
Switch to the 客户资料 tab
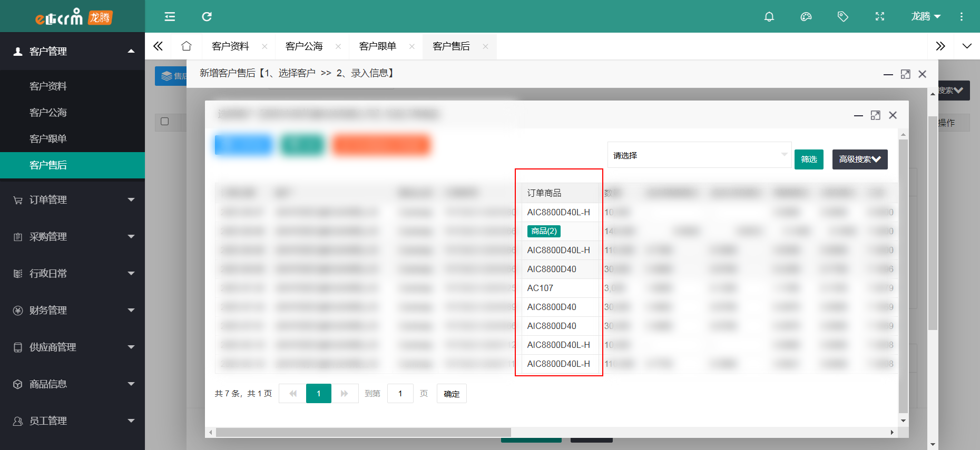pyautogui.click(x=230, y=46)
